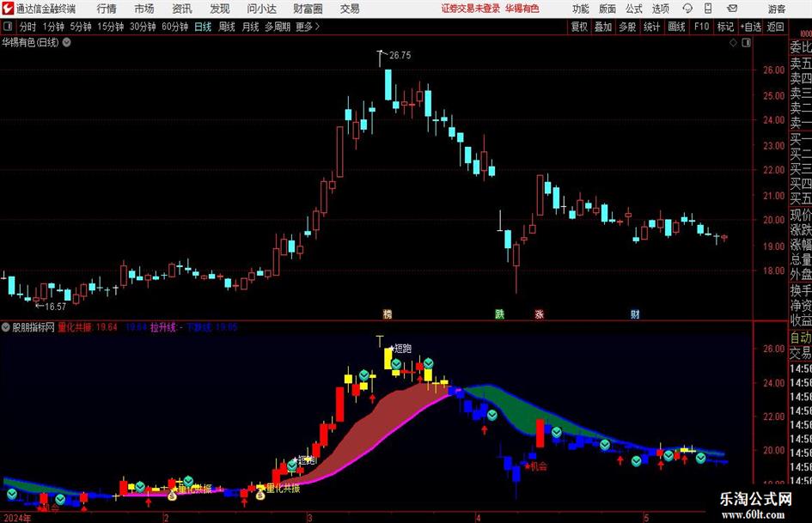
Task: Switch to the 60分钟 period
Action: point(174,27)
